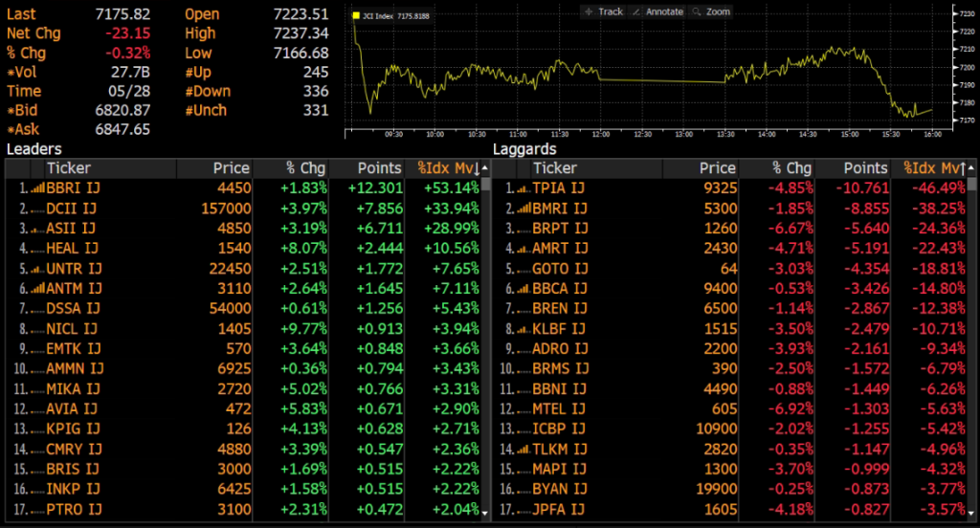Image resolution: width=980 pixels, height=528 pixels.
Task: Click KPIG IJ ticker in Leaders
Action: pos(73,429)
